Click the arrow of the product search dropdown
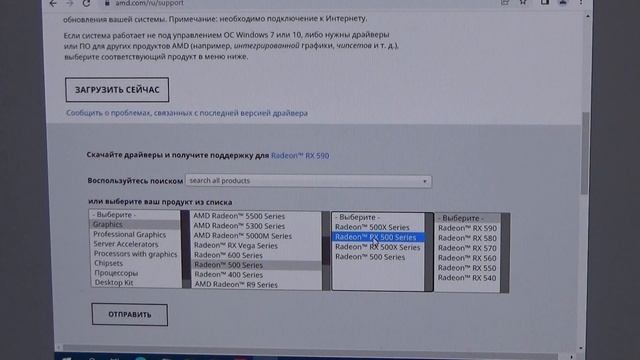The width and height of the screenshot is (640, 360). [x=425, y=181]
